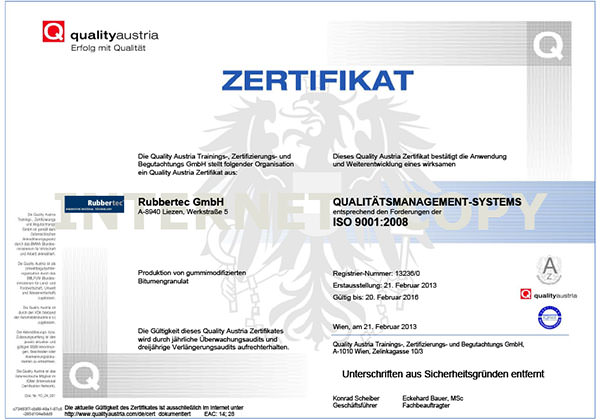Click the ZERTIFIKAT heading
This screenshot has width=600, height=420.
(318, 81)
